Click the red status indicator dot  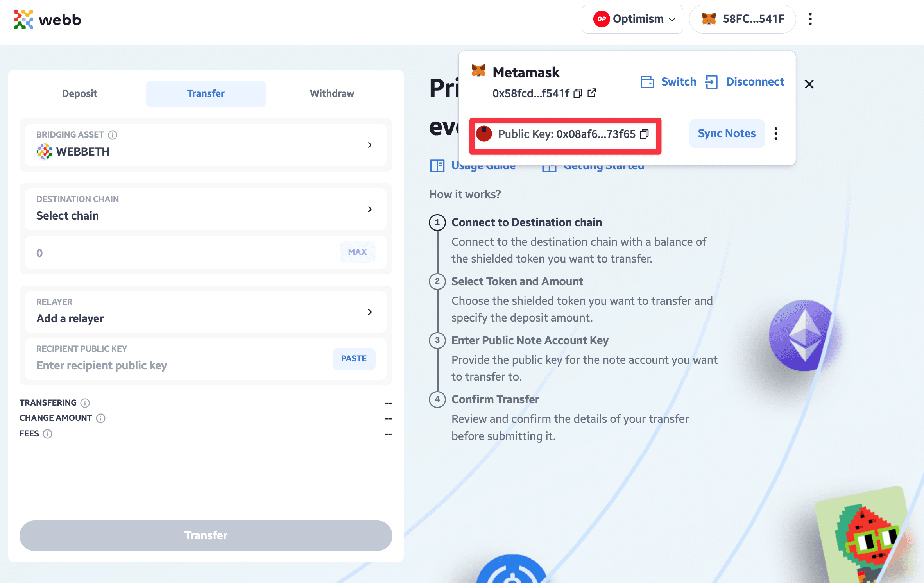(x=483, y=133)
